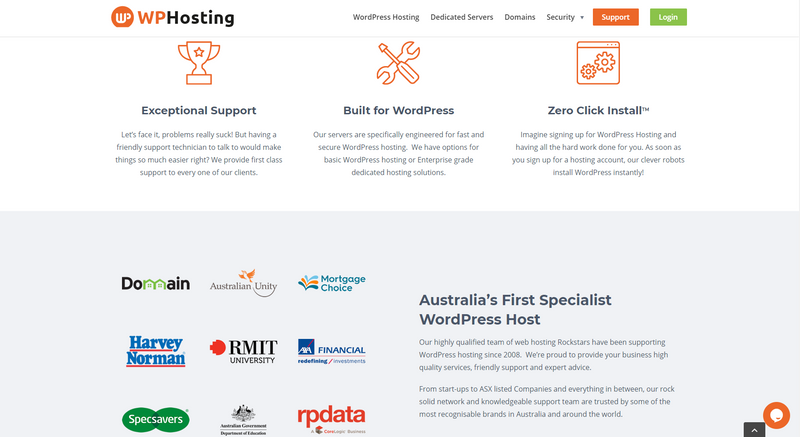Click paragraph starting 'Our highly qualified team'
Image resolution: width=800 pixels, height=437 pixels.
pyautogui.click(x=543, y=354)
